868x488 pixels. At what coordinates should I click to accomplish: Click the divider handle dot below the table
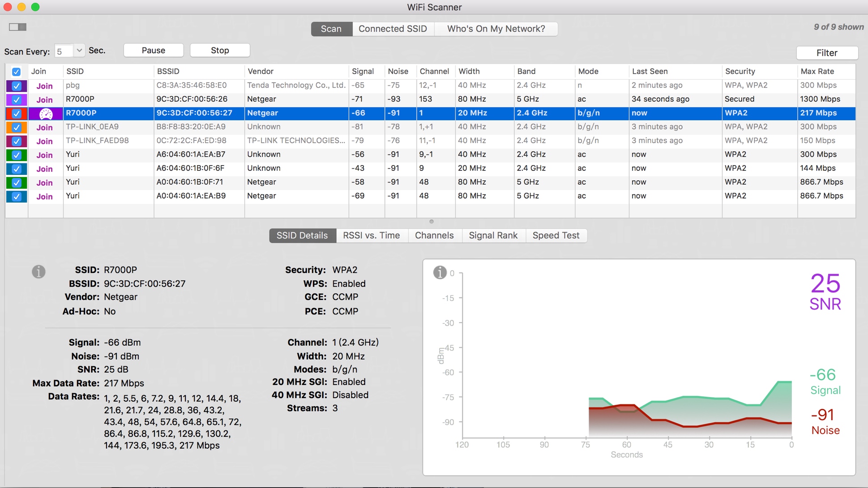click(432, 222)
